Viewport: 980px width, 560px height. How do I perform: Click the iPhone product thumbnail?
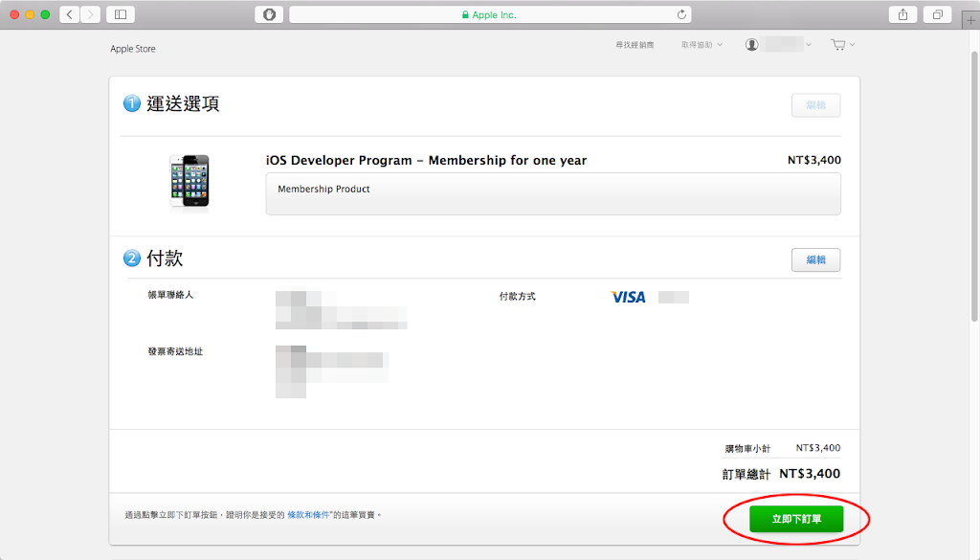point(189,180)
